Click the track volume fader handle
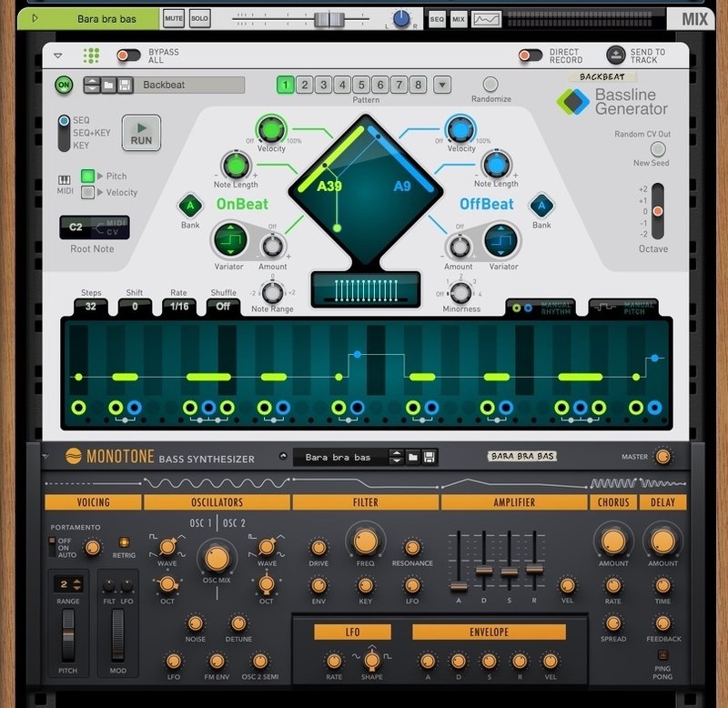Image resolution: width=728 pixels, height=708 pixels. [329, 19]
